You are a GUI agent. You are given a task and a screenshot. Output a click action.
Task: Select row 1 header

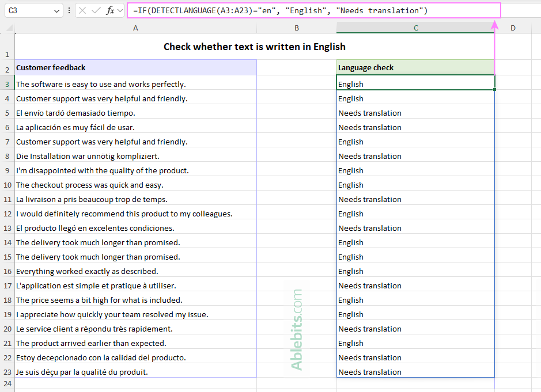click(7, 47)
